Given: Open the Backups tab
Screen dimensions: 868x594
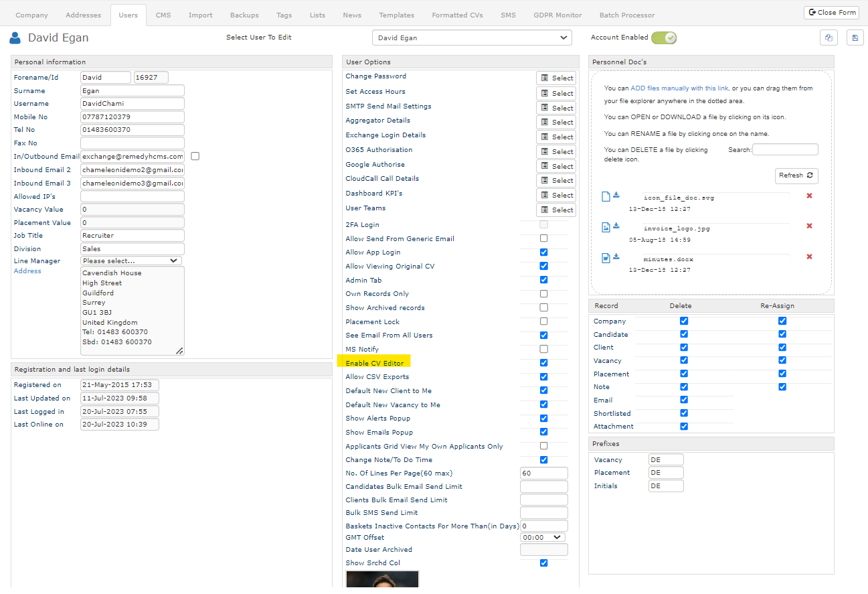Looking at the screenshot, I should 244,15.
